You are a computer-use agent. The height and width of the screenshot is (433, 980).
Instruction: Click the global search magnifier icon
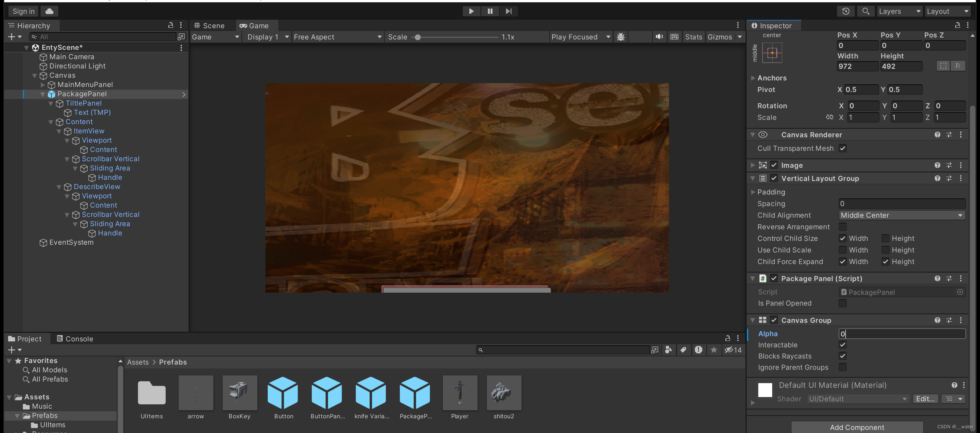pyautogui.click(x=866, y=11)
